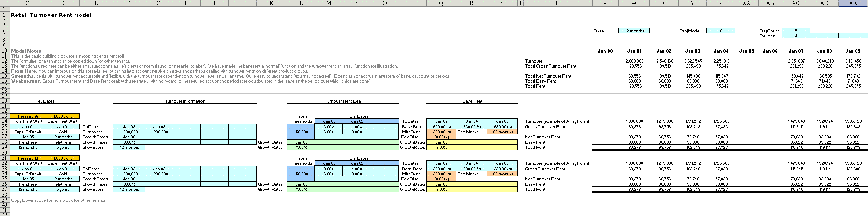
Task: Select column header U
Action: tap(557, 3)
